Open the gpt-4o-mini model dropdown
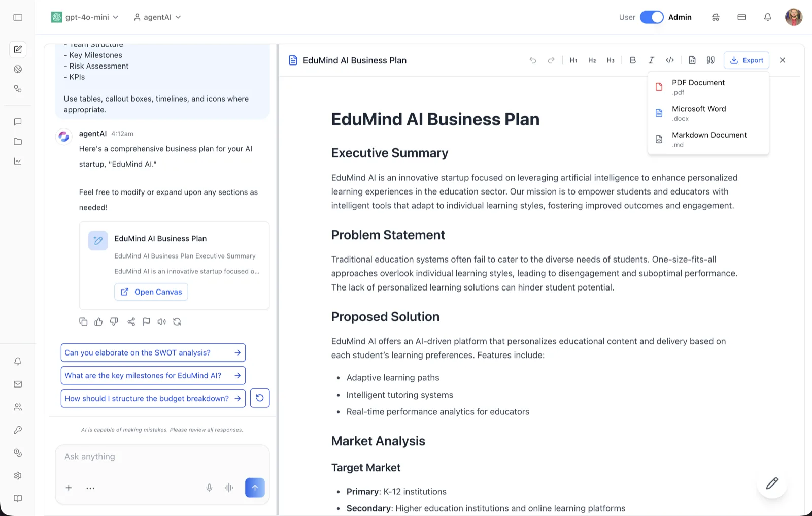Screen dimensions: 812x516 [x=85, y=17]
